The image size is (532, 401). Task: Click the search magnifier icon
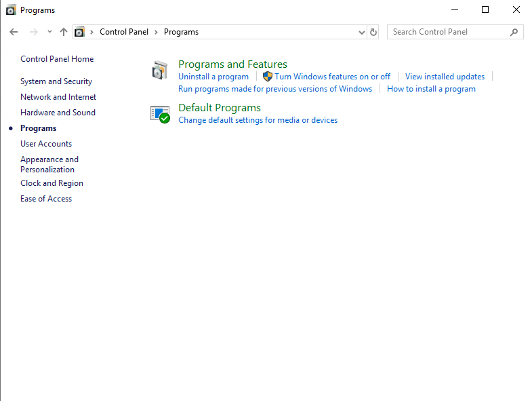tap(514, 32)
